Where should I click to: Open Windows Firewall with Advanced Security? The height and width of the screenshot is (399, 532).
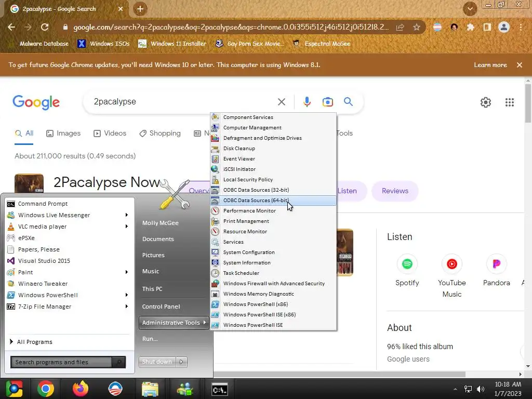click(x=273, y=283)
